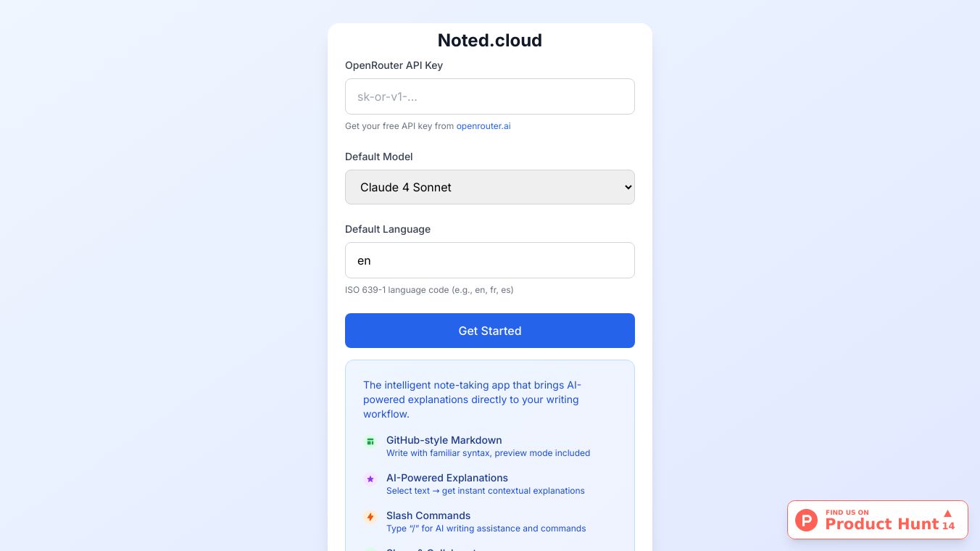Click into the Default Language input
Screen dimensions: 980x551
[490, 260]
